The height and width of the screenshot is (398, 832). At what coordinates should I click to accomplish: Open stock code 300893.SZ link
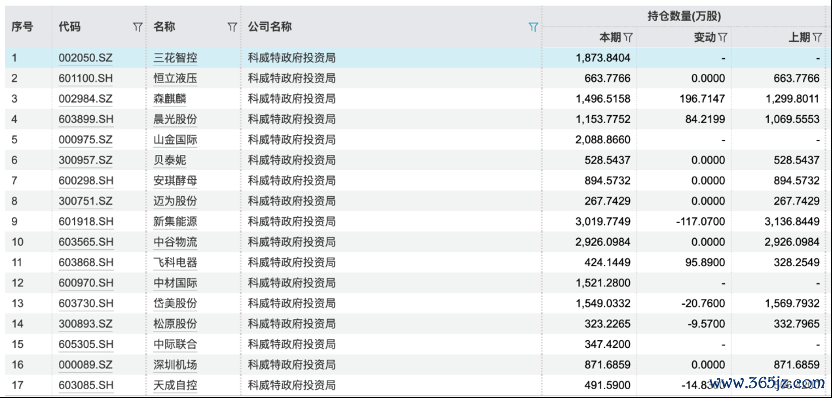pyautogui.click(x=85, y=324)
